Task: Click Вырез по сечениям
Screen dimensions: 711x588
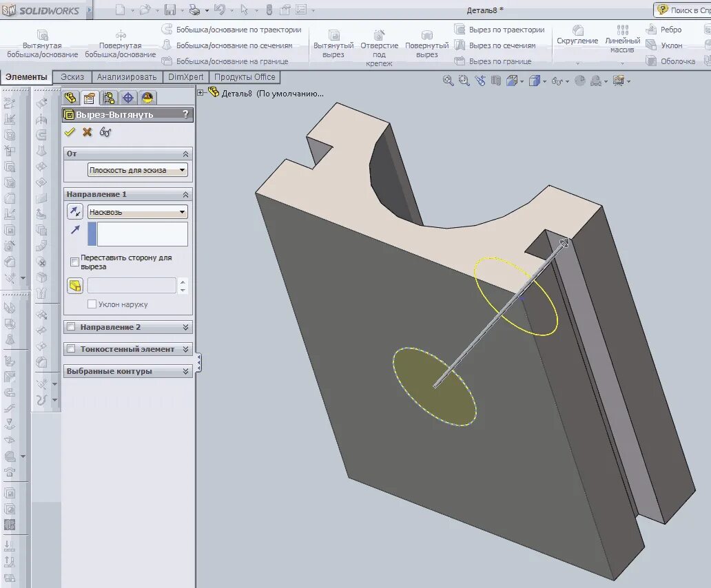Action: tap(495, 45)
